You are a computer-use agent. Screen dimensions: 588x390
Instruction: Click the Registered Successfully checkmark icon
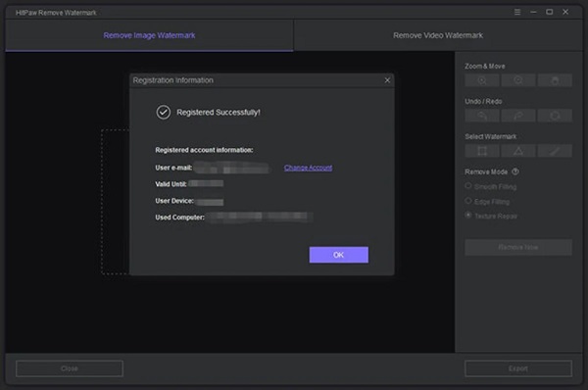pos(163,112)
